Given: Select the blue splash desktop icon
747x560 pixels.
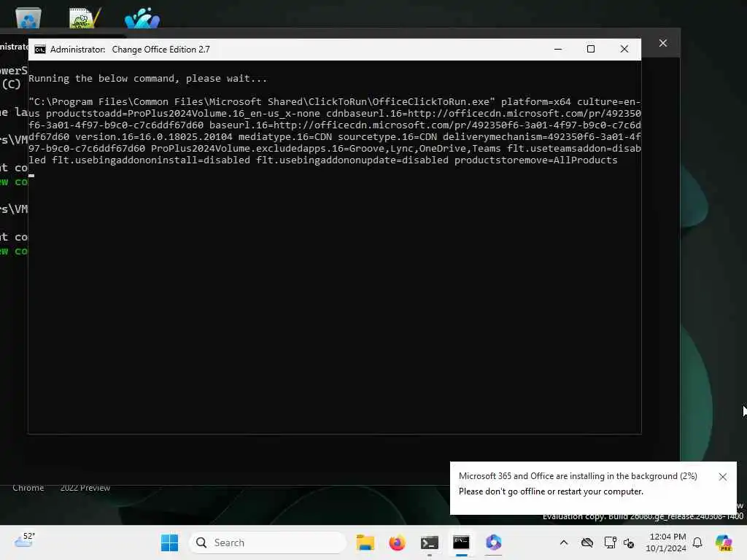Looking at the screenshot, I should point(142,18).
